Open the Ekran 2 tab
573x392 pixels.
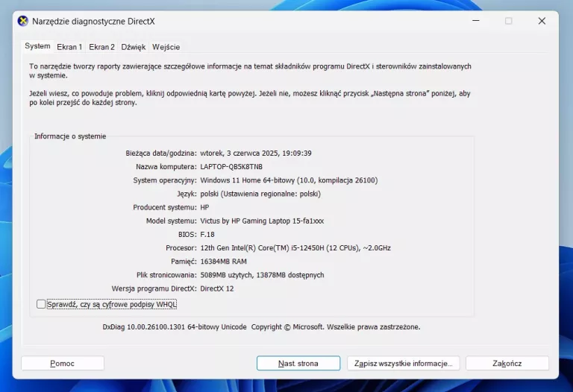point(101,47)
